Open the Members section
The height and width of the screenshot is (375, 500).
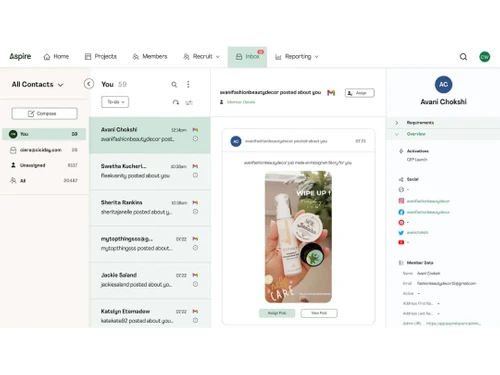tap(150, 57)
